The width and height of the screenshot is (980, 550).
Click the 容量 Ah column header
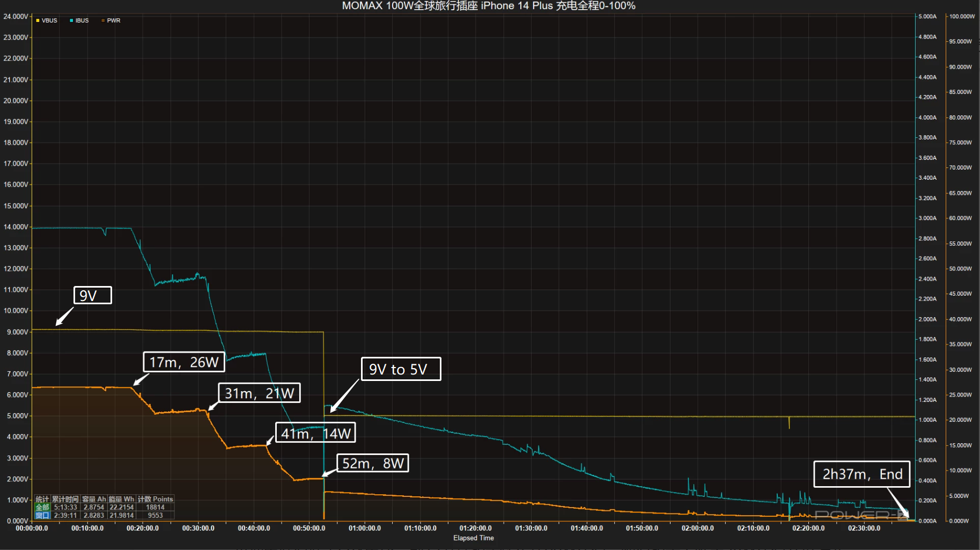click(x=94, y=499)
